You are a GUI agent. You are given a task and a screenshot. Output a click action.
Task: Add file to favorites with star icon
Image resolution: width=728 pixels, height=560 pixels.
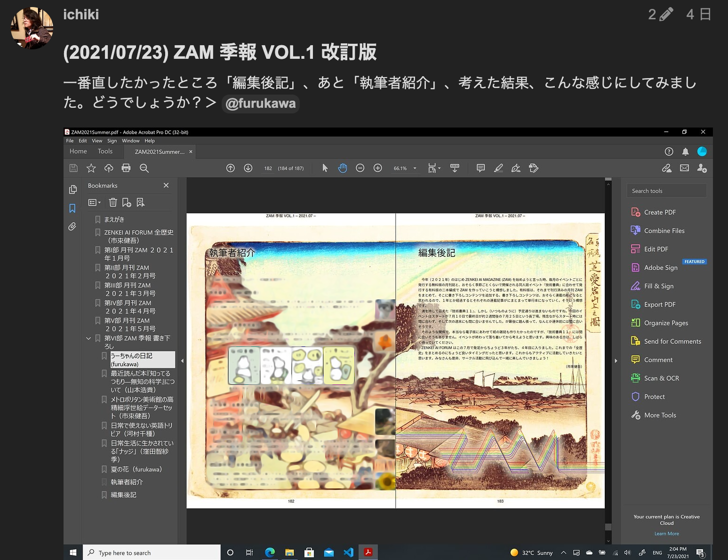[91, 168]
